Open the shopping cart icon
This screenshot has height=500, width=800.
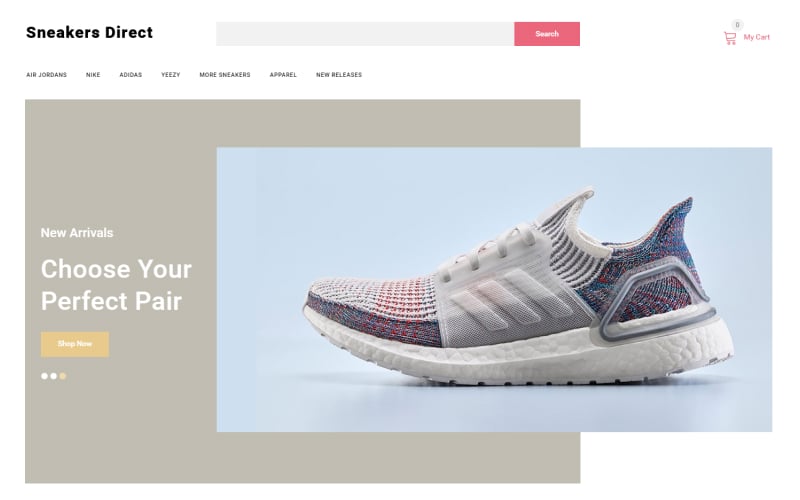tap(730, 38)
